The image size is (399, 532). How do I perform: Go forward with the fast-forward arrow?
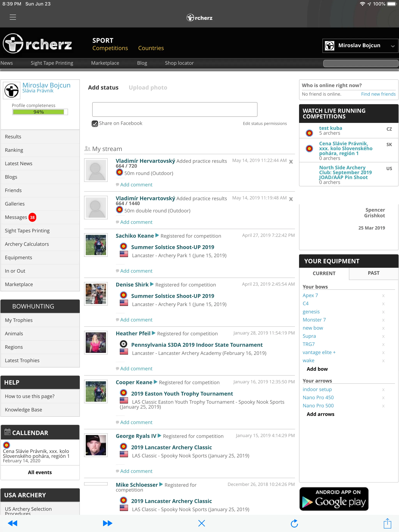[107, 523]
